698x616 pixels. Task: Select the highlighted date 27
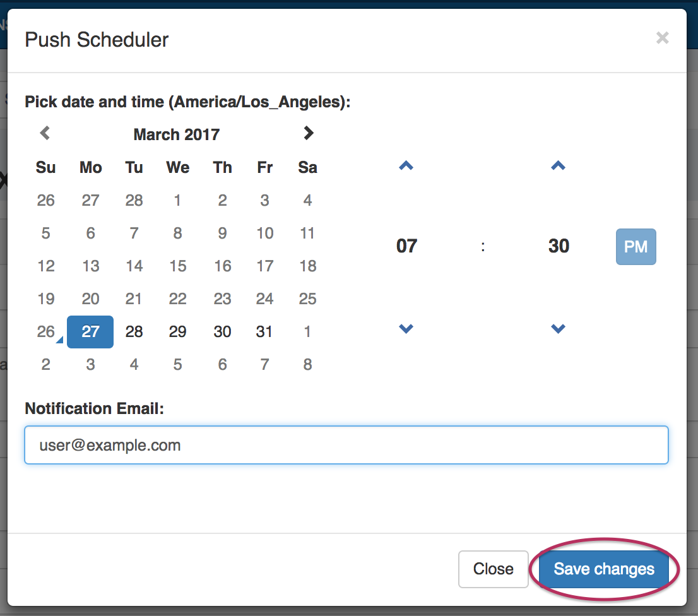pyautogui.click(x=90, y=332)
